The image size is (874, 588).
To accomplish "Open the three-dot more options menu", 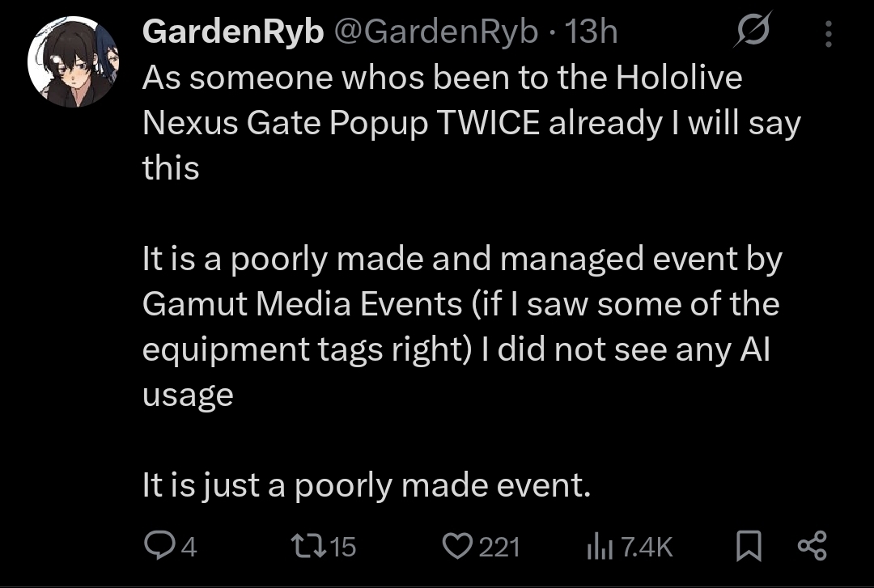I will tap(827, 33).
